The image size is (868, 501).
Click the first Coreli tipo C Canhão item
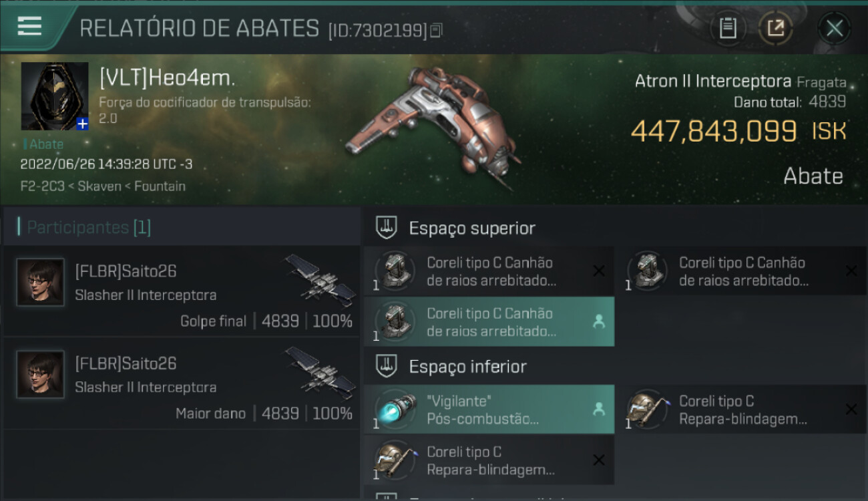[x=489, y=271]
